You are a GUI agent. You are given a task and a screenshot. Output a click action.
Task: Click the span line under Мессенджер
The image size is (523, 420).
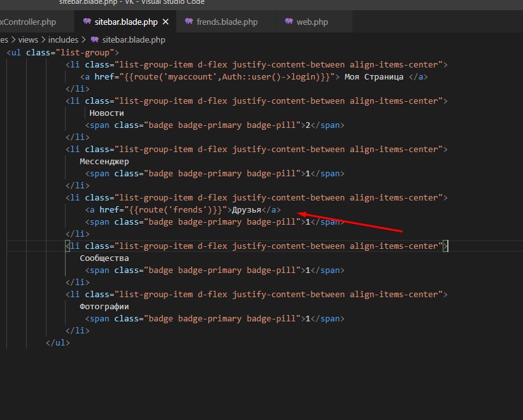click(215, 174)
